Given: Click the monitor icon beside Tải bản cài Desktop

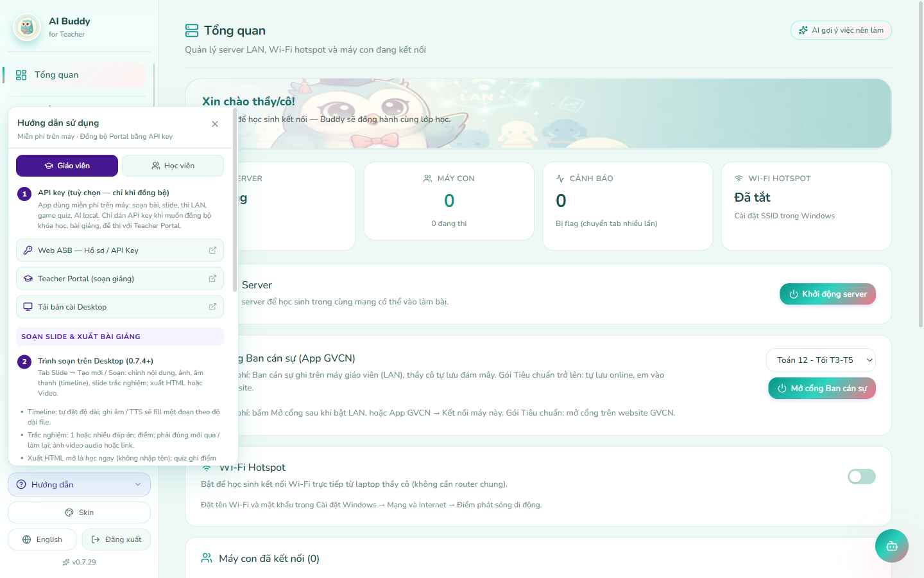Looking at the screenshot, I should coord(28,307).
